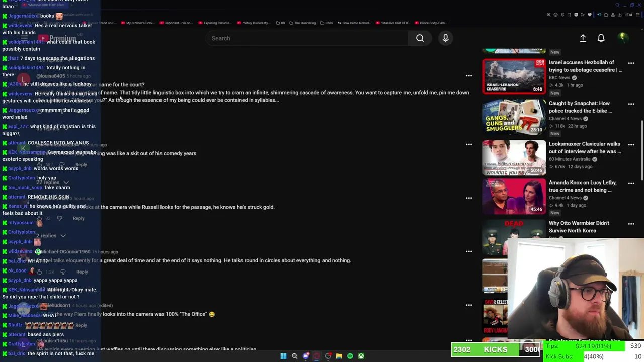
Task: Open Gangs, Guns and Smugglers thumbnail
Action: coord(514,117)
